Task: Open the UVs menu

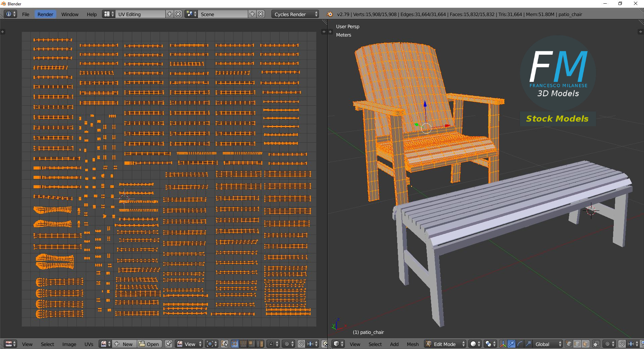Action: click(x=89, y=344)
